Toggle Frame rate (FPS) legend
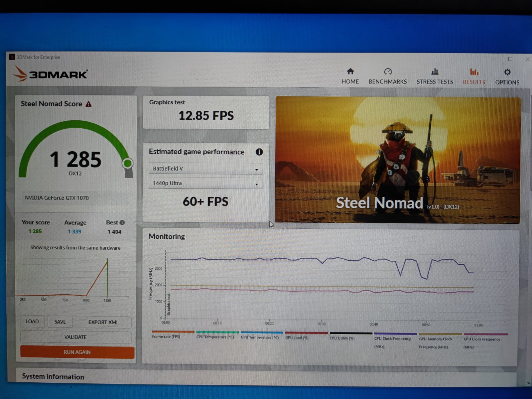This screenshot has height=399, width=532. [173, 334]
